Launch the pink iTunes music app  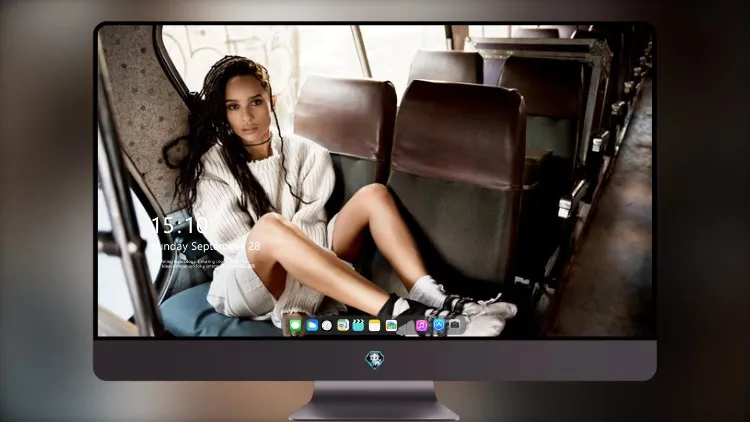tap(421, 326)
